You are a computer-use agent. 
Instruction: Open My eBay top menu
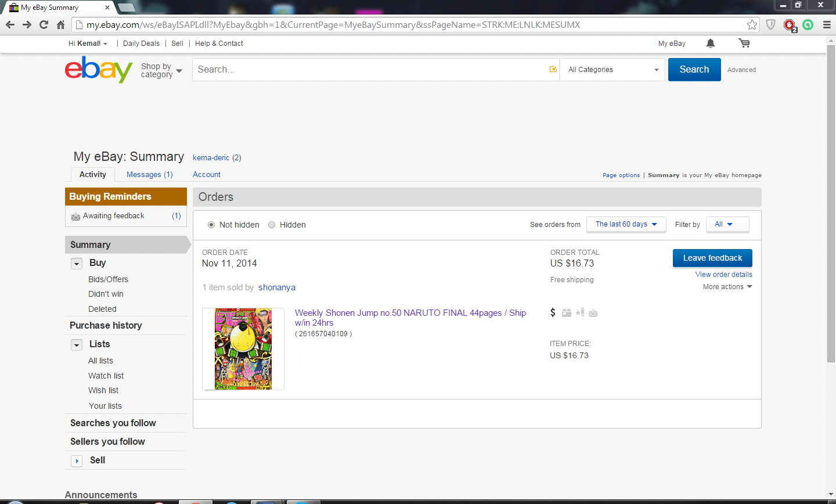[x=672, y=44]
